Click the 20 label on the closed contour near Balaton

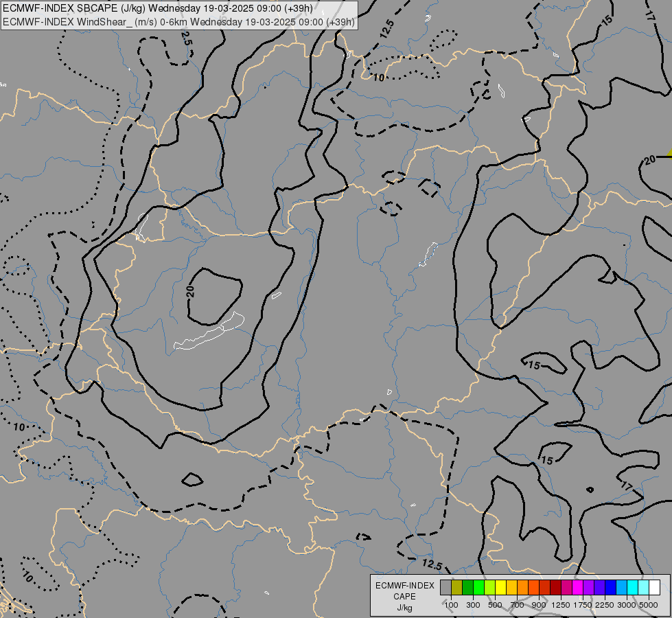point(191,291)
